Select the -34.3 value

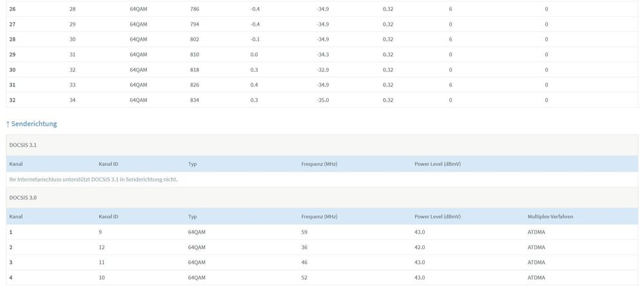click(323, 55)
